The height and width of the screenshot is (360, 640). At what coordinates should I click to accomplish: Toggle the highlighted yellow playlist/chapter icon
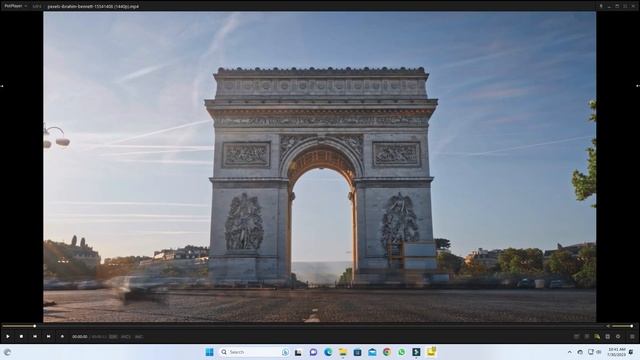[x=597, y=336]
